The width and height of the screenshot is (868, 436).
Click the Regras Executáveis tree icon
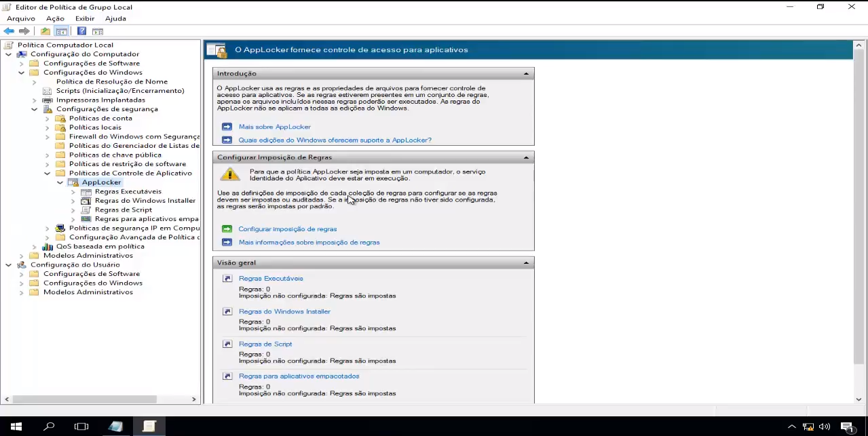pyautogui.click(x=86, y=192)
